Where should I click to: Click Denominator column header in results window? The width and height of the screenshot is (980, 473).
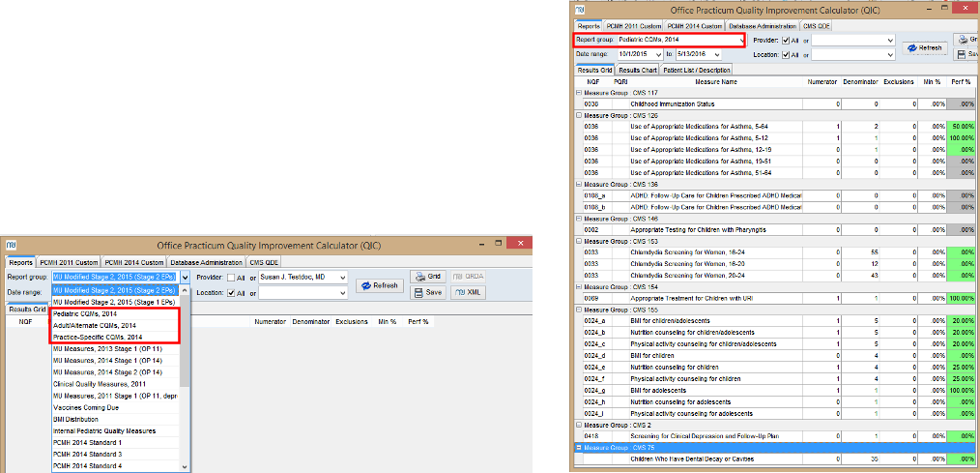[860, 82]
